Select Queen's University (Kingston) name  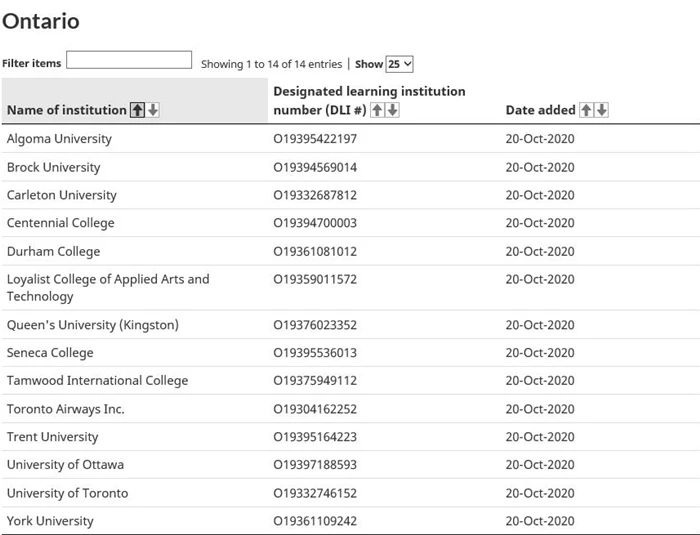pyautogui.click(x=92, y=325)
